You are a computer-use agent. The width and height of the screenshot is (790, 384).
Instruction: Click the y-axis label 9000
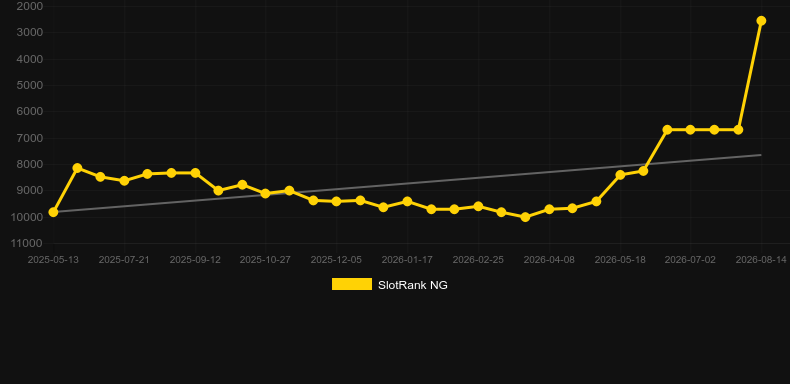point(30,190)
